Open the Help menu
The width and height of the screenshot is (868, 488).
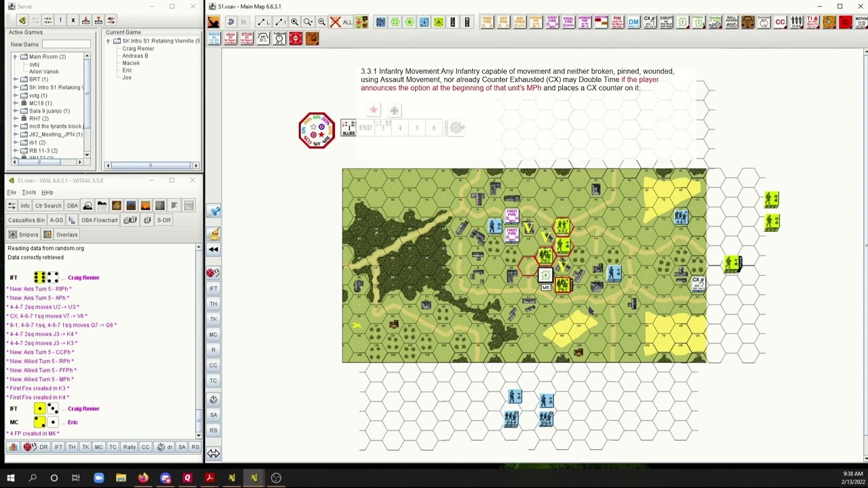coord(47,192)
